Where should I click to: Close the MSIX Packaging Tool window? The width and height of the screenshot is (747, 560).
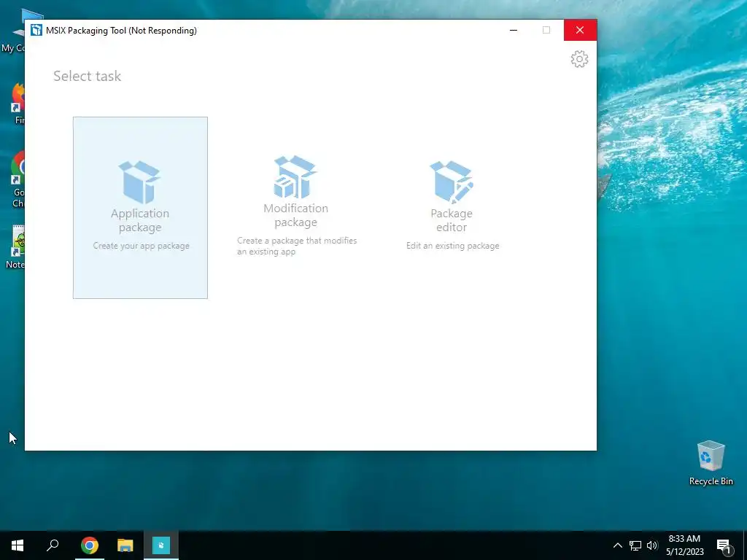(x=580, y=30)
